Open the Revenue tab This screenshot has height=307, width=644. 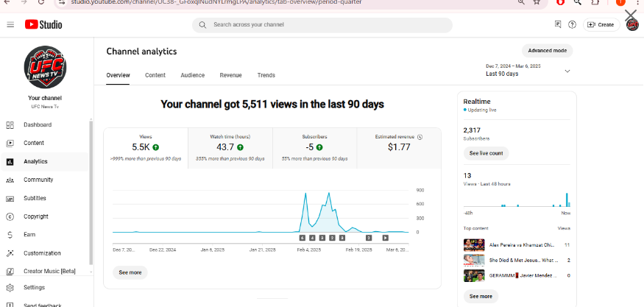(x=231, y=75)
